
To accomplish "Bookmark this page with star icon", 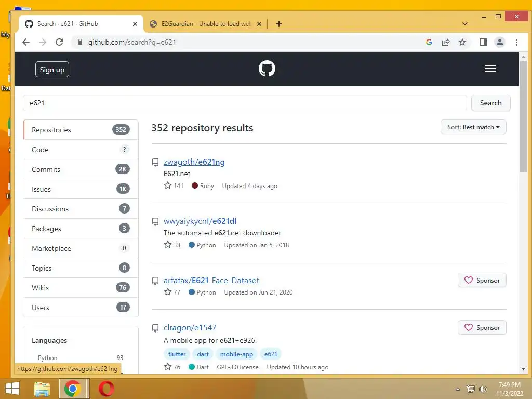I will [x=462, y=42].
